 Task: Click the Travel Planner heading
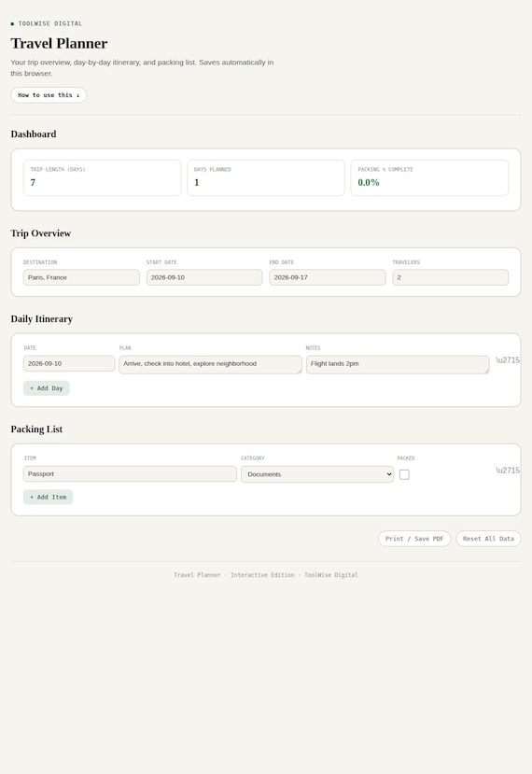pos(59,44)
